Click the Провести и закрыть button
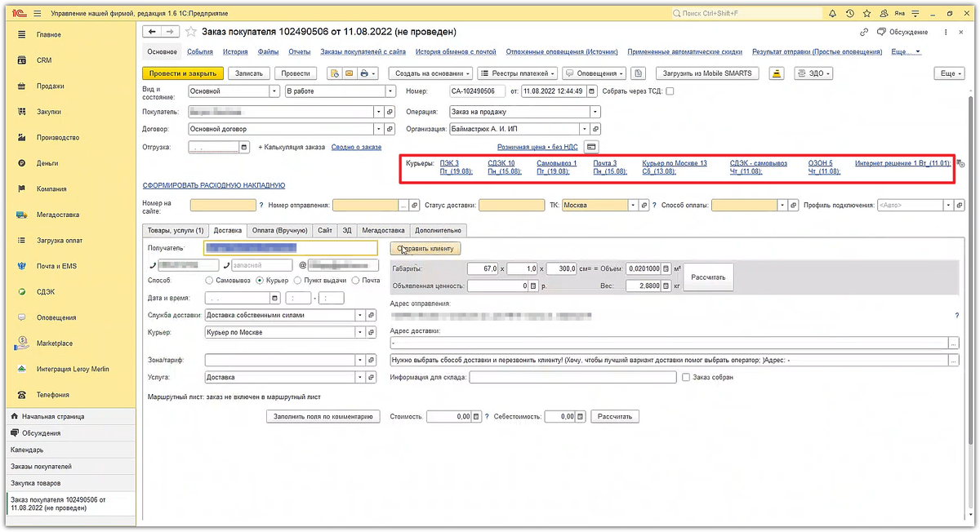Screen dimensions: 980x532 [x=183, y=73]
